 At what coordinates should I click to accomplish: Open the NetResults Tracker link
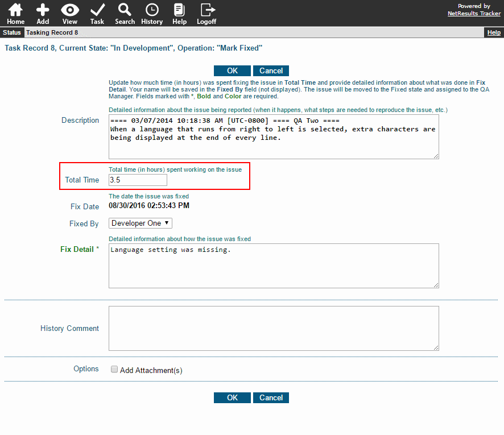(474, 14)
